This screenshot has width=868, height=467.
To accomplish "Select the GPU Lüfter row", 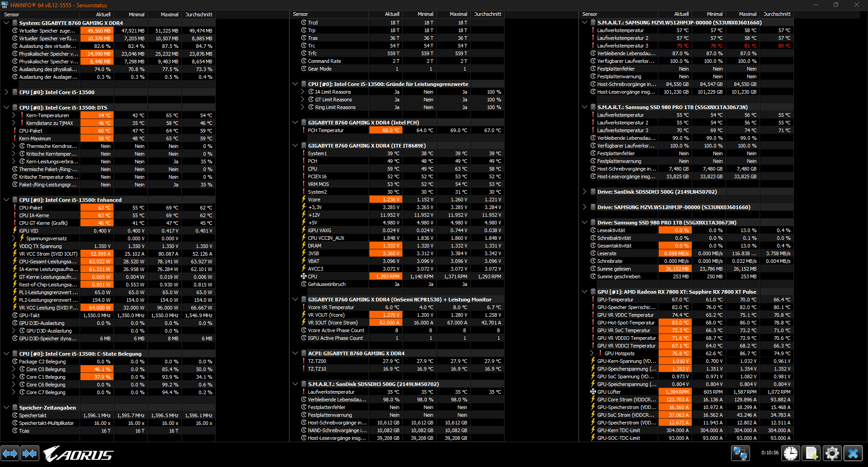I will pyautogui.click(x=686, y=391).
